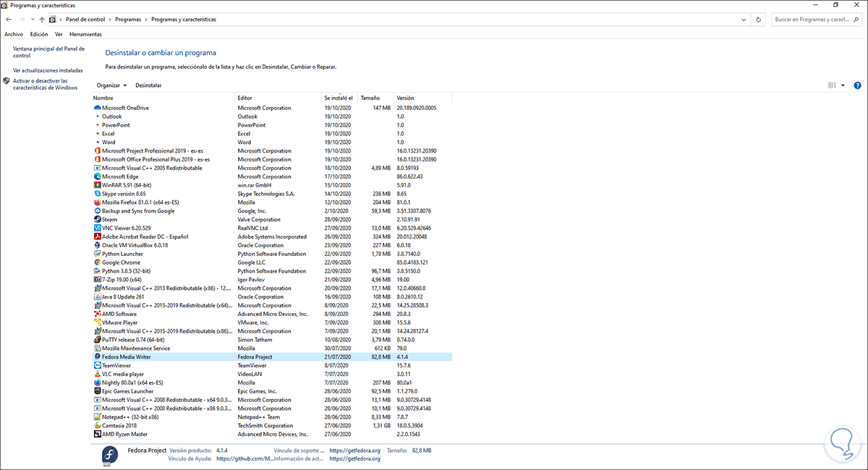
Task: Open Ventana principal del Panel de control
Action: click(x=48, y=52)
